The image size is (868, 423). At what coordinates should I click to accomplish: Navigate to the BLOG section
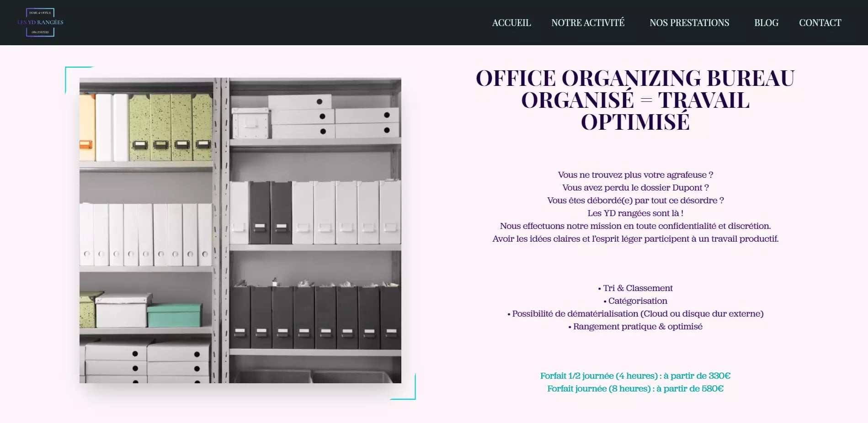coord(766,23)
